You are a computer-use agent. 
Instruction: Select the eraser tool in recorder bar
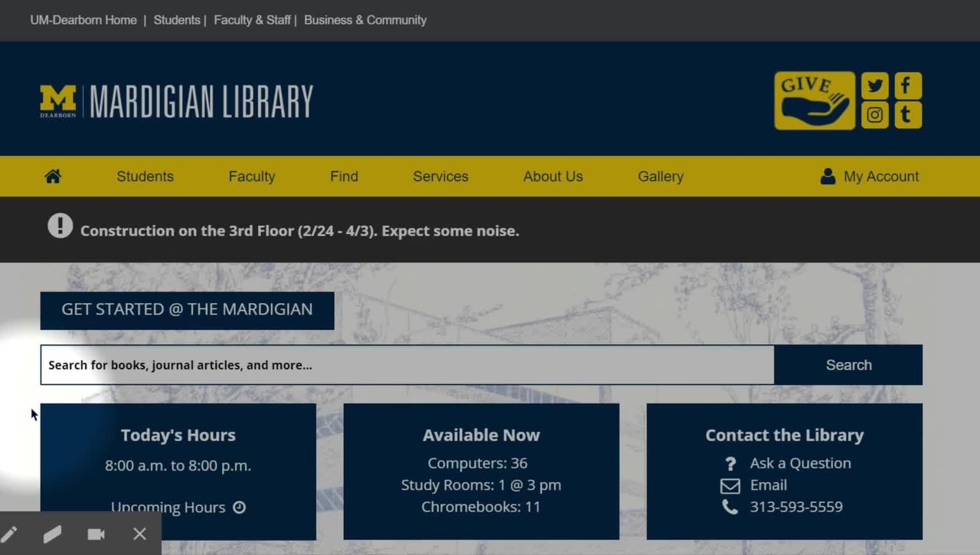click(52, 534)
